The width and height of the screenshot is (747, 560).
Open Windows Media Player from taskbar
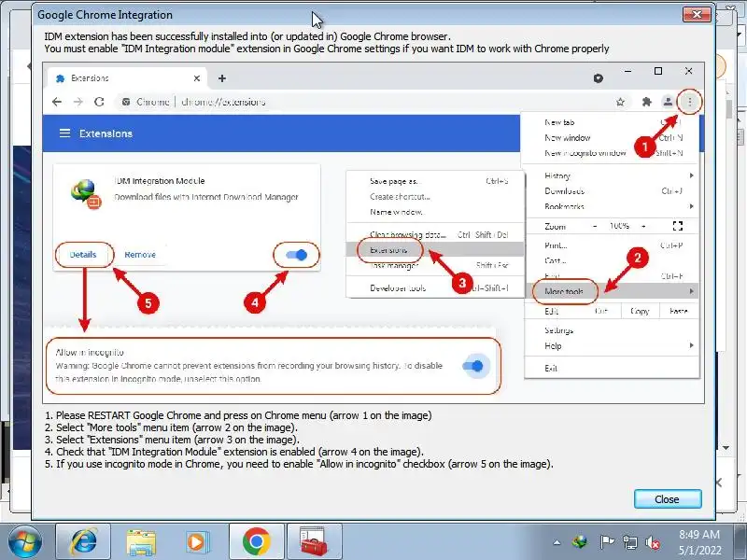tap(197, 542)
